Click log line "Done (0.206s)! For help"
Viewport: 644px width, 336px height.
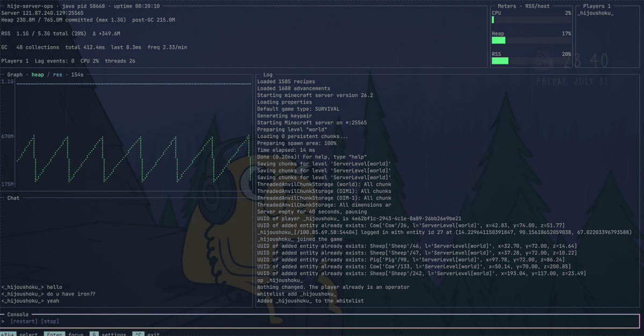[312, 157]
